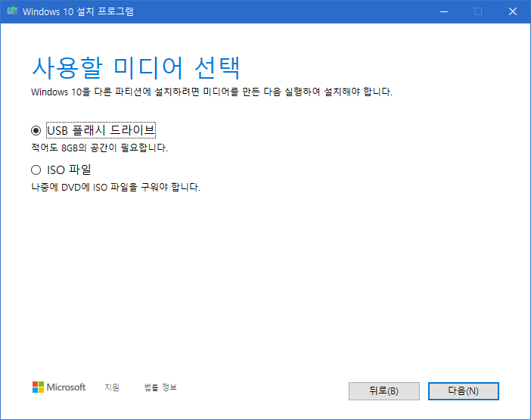
Task: Select the USB 플래시 드라이브 radio button
Action: point(36,130)
